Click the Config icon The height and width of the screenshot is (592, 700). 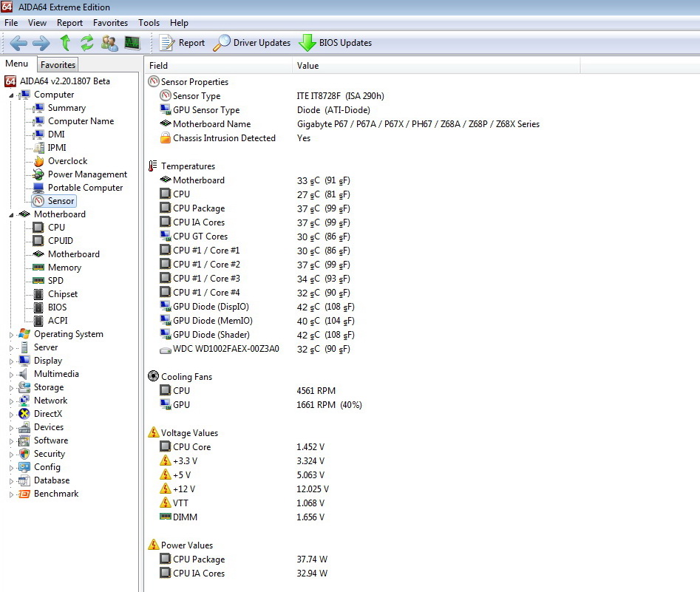point(24,467)
